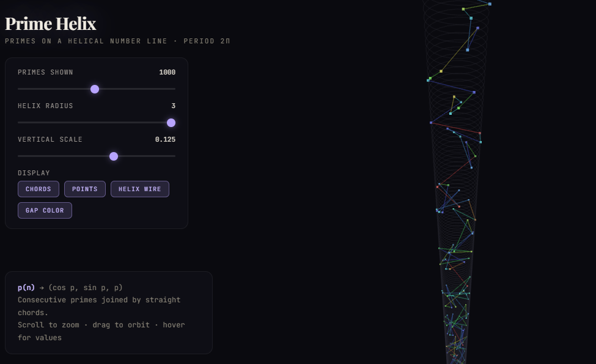Click the Helix Radius slider handle
Image resolution: width=596 pixels, height=364 pixels.
click(x=171, y=123)
